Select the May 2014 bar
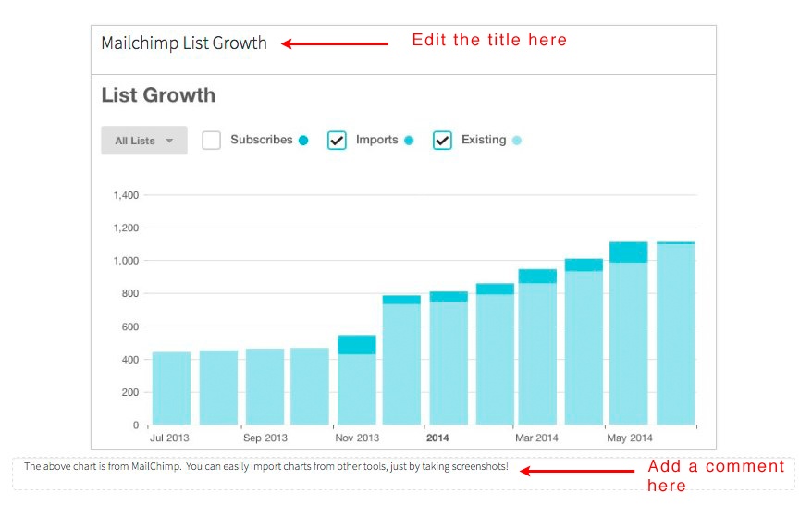The height and width of the screenshot is (518, 812). (x=628, y=334)
